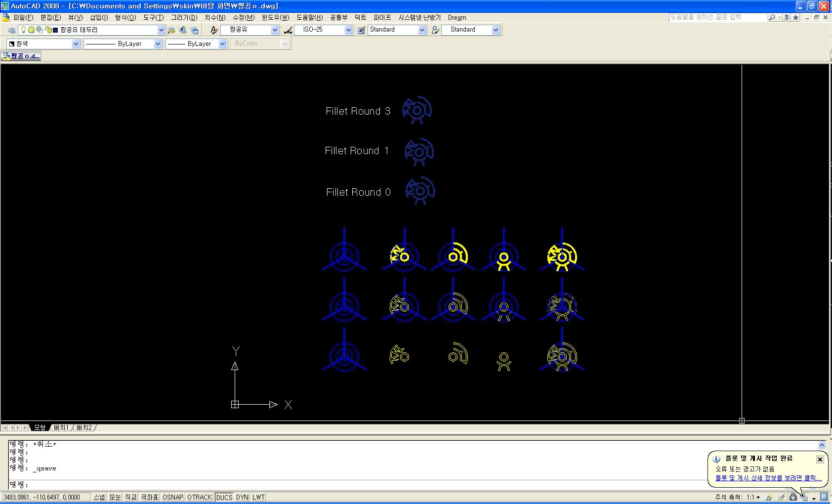Click the Clean Screen icon
Screen dimensions: 832x504
(824, 497)
